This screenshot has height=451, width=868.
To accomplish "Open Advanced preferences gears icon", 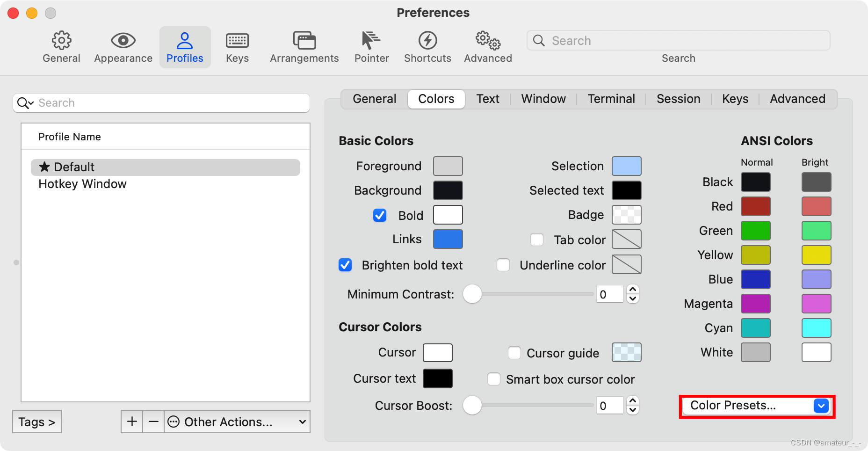I will 488,41.
